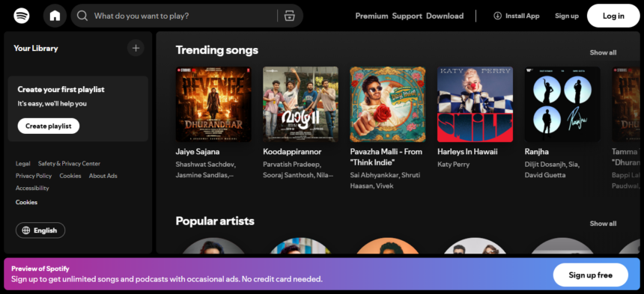Open the Koodappirannor album cover

(x=300, y=105)
